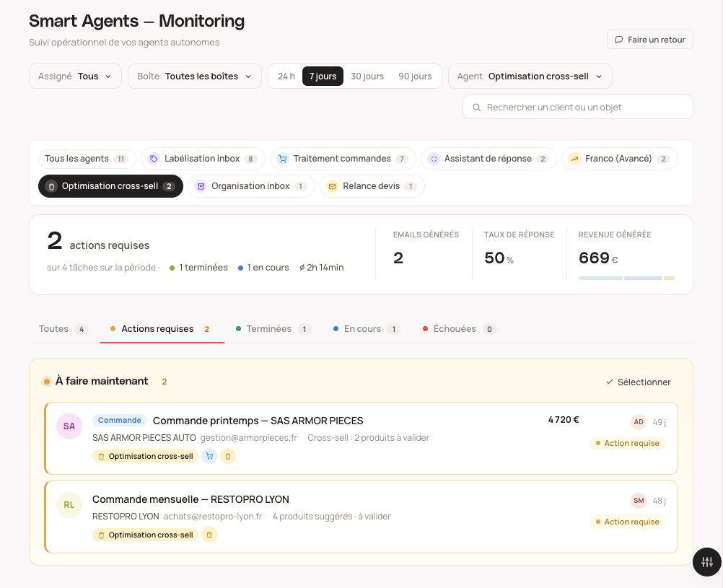Click the gestion@armorpieces.fr email address
This screenshot has height=588, width=723.
pos(248,438)
